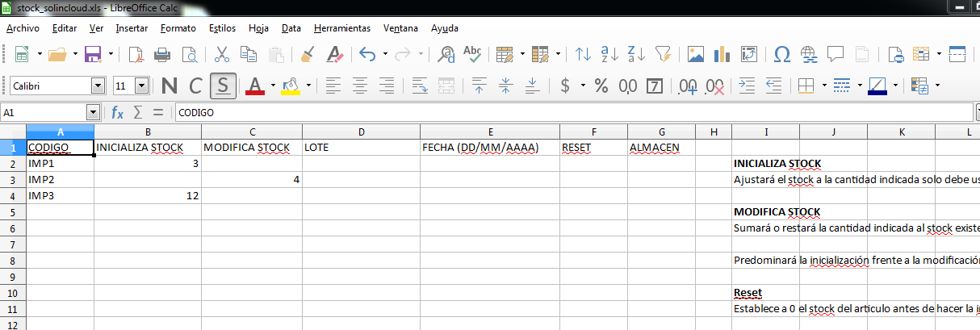Screen dimensions: 980x330
Task: Select the Clone Formatting paintbrush
Action: (x=308, y=55)
